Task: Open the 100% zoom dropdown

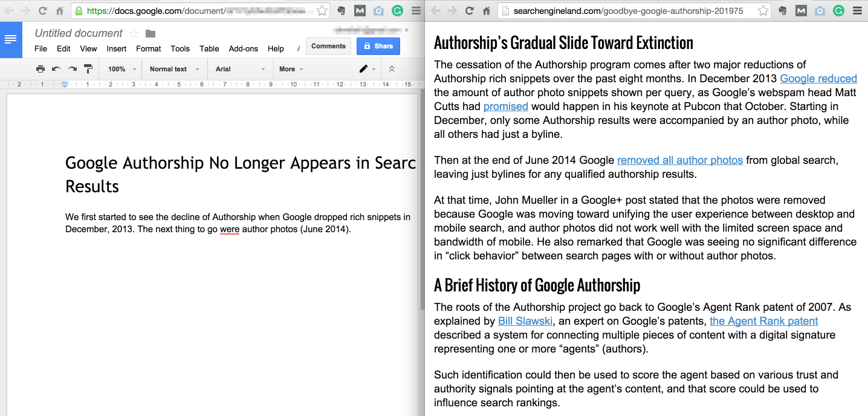Action: pyautogui.click(x=121, y=69)
